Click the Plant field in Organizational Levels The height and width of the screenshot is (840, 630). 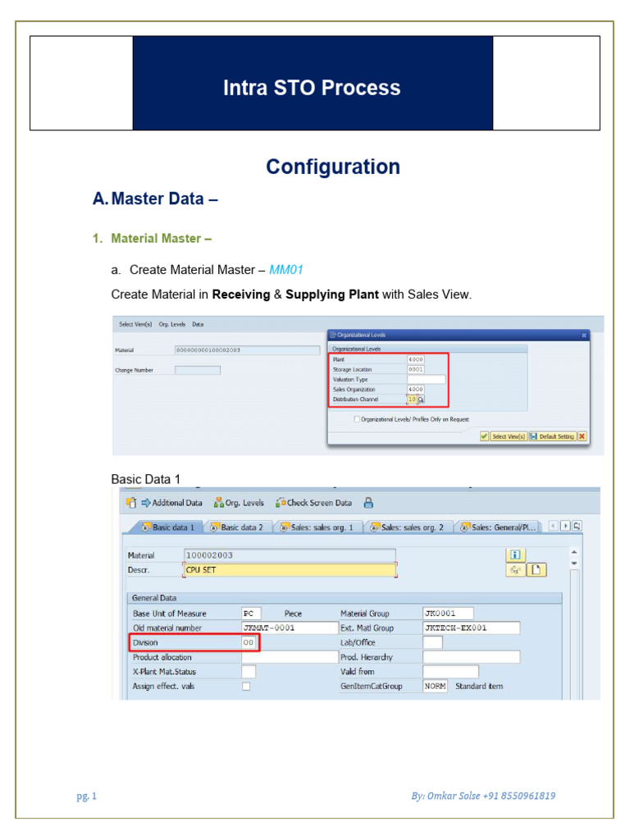point(416,359)
